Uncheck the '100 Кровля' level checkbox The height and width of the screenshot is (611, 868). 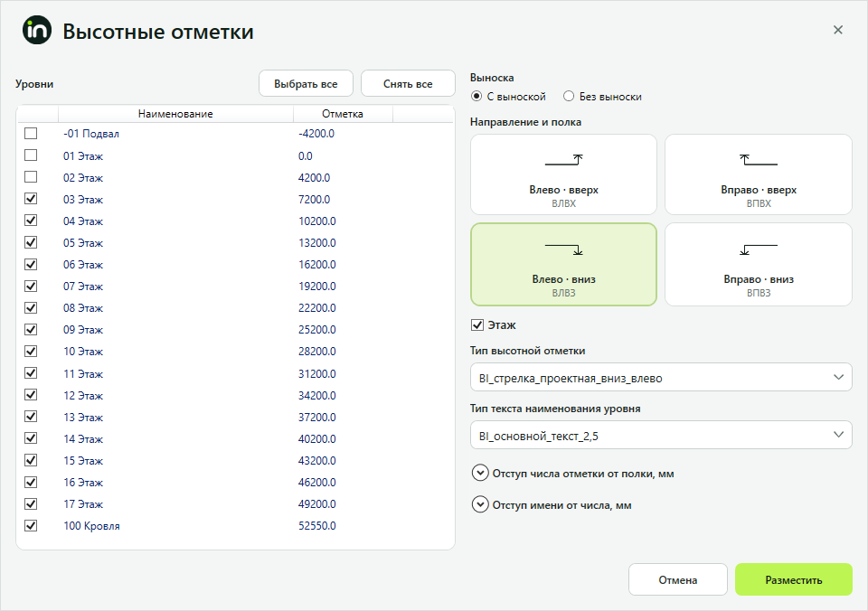click(x=31, y=526)
